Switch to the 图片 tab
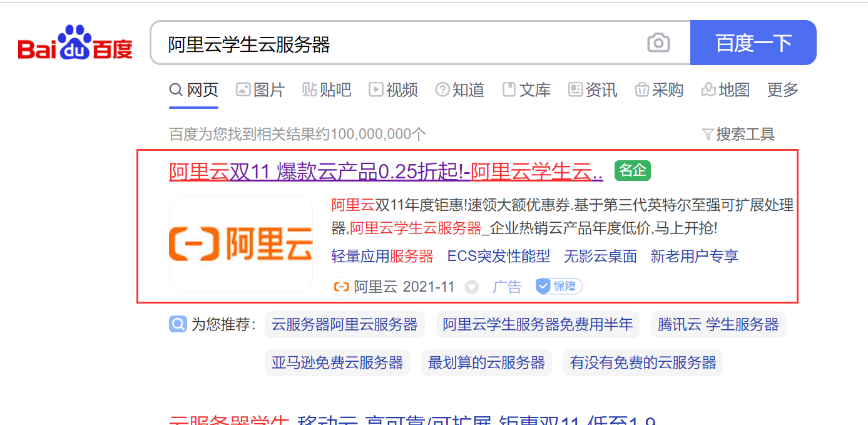Screen dimensions: 868x425 [260, 90]
